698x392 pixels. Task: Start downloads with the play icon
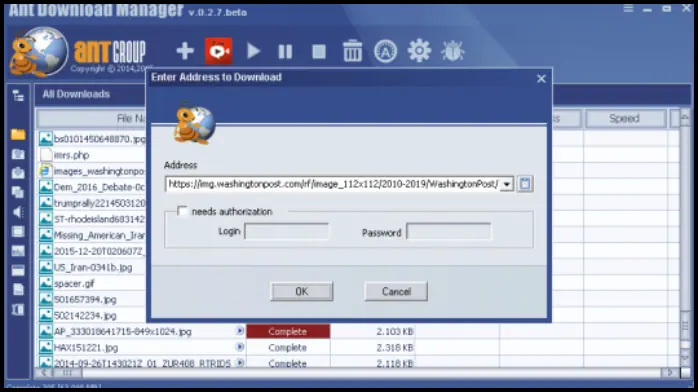253,51
